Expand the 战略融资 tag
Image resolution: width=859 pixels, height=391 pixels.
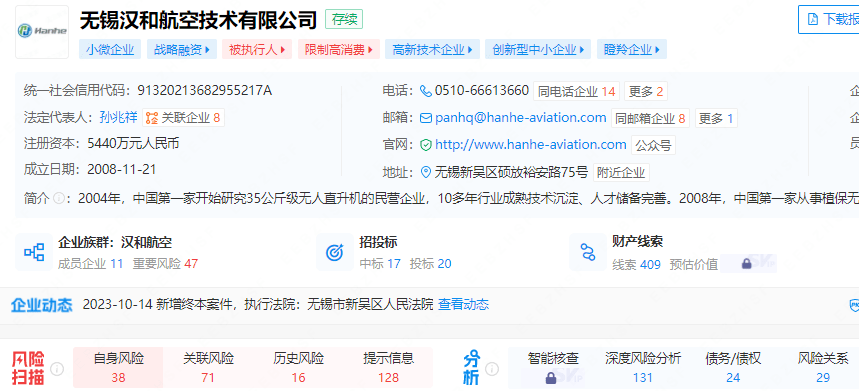tap(182, 50)
